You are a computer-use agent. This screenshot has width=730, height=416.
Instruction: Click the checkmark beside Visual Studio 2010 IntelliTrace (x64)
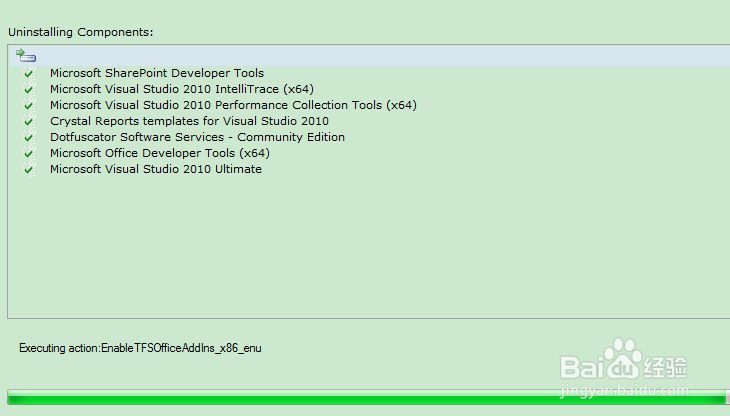tap(29, 89)
